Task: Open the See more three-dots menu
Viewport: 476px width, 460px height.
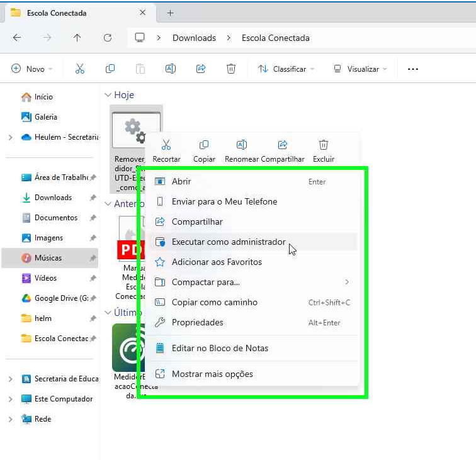Action: pyautogui.click(x=413, y=69)
